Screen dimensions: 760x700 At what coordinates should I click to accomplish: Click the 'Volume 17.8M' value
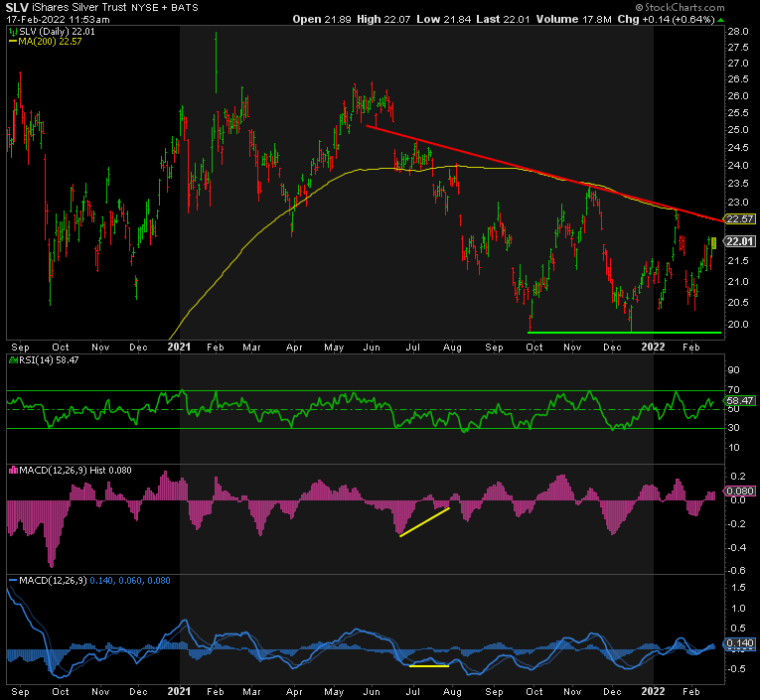pos(573,20)
